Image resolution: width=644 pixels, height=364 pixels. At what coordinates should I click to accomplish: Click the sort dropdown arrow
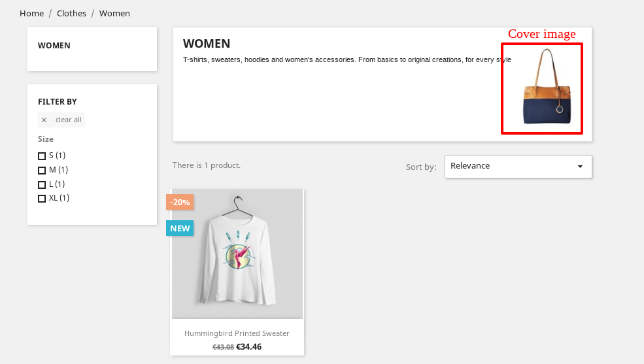click(x=580, y=167)
